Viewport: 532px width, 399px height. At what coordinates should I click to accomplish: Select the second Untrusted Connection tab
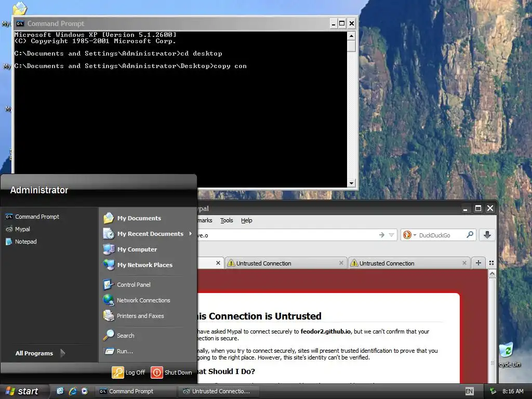[x=285, y=263]
